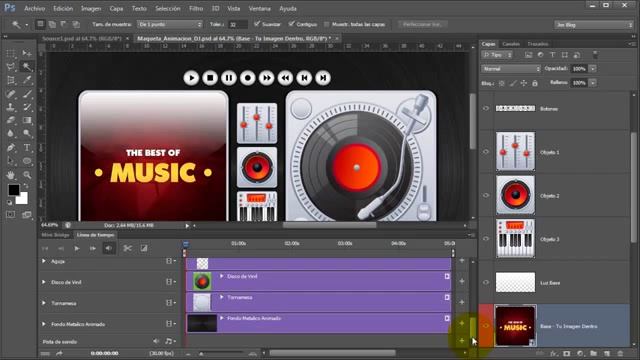Expand the Aguja timeline track
This screenshot has height=360, width=640.
[x=44, y=261]
